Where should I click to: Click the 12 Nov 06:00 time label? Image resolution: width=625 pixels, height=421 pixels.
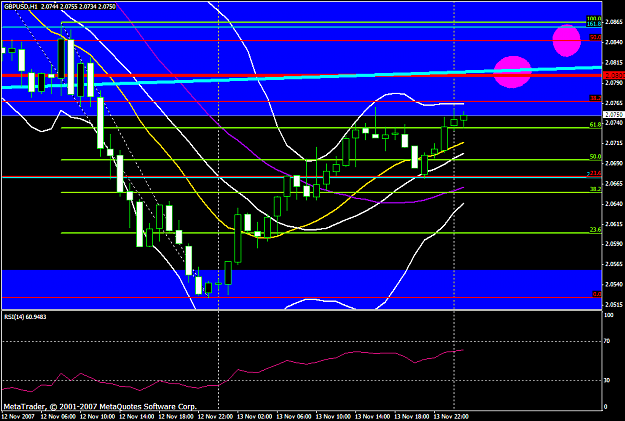[58, 417]
